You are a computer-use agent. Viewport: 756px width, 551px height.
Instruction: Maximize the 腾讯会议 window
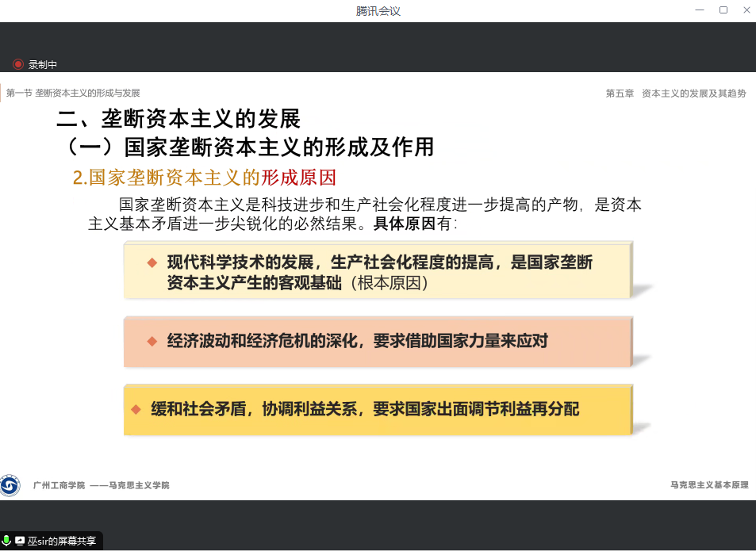point(723,10)
